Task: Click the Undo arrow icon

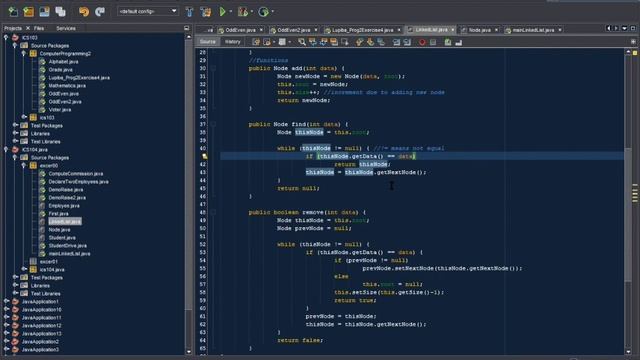Action: click(84, 11)
